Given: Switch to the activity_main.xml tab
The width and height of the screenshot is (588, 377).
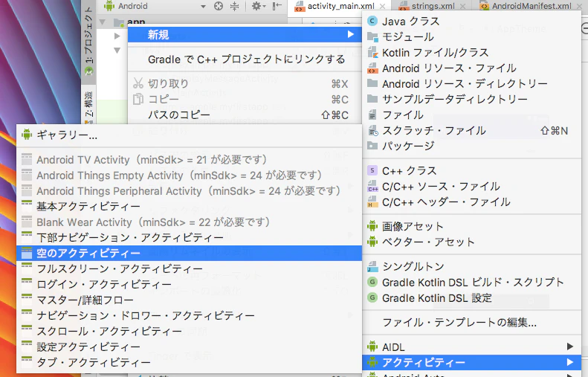Looking at the screenshot, I should [x=340, y=6].
